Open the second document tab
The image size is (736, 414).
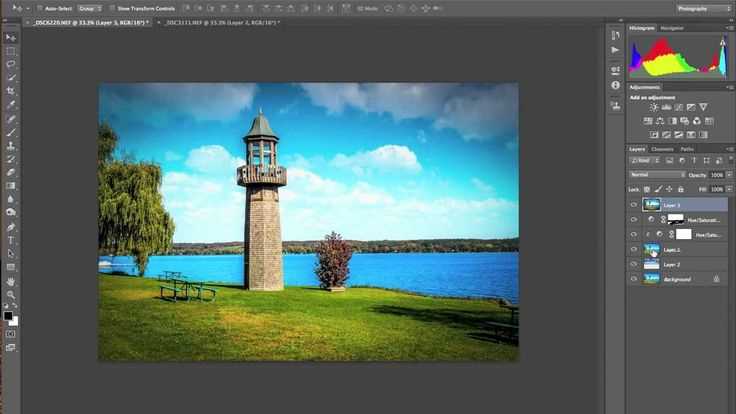click(x=220, y=22)
